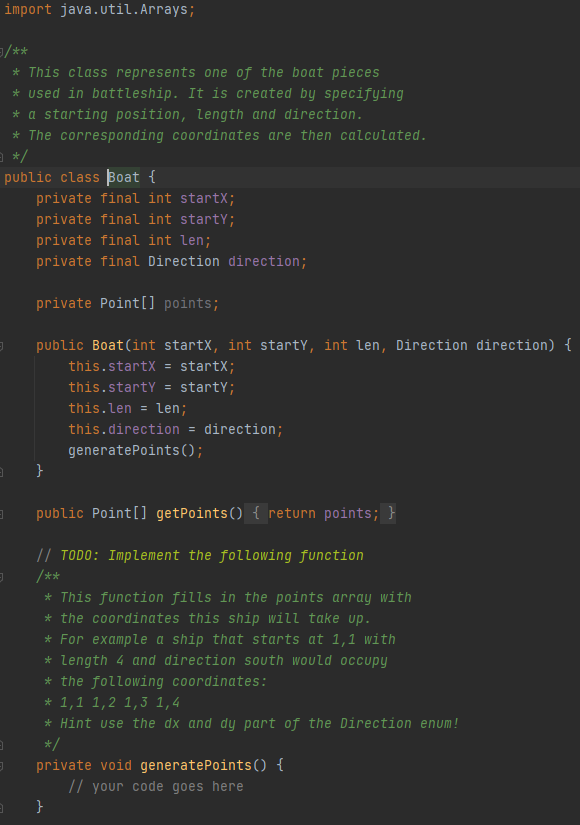Click the comment line '1,1 1,2 1,3 1,4'

pos(120,703)
